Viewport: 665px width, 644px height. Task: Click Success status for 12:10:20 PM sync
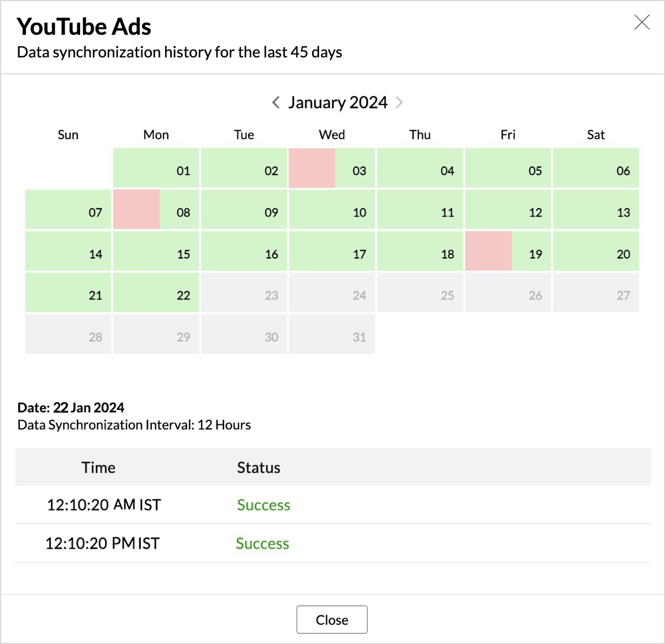coord(262,543)
